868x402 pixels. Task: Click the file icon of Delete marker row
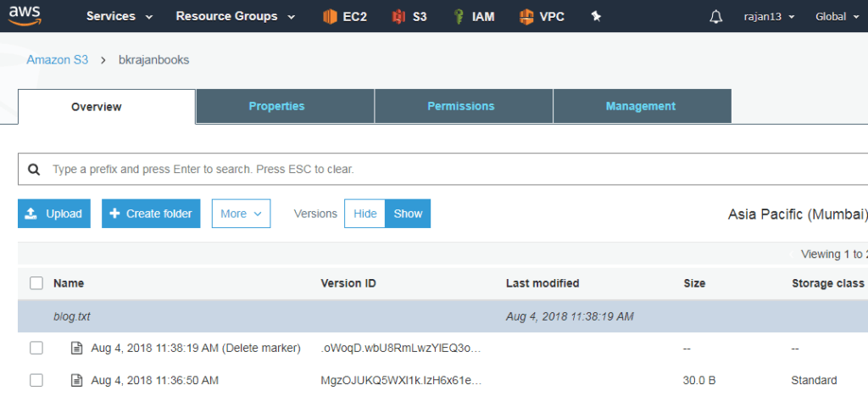(77, 349)
